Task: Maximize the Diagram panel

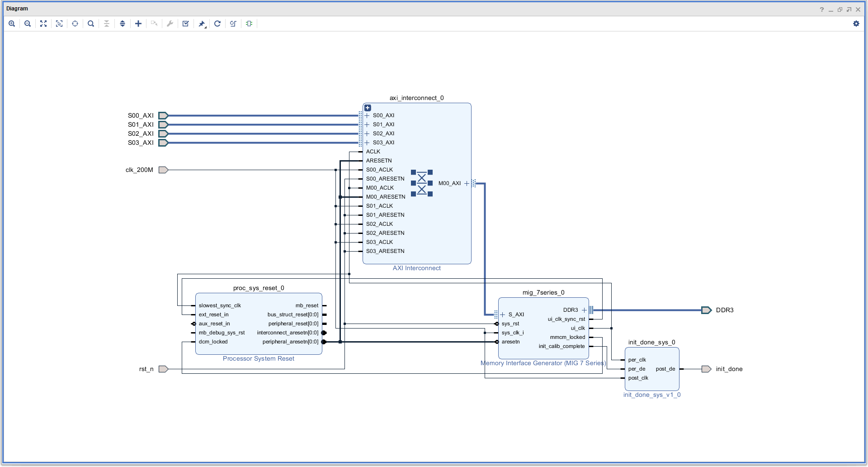Action: (849, 10)
